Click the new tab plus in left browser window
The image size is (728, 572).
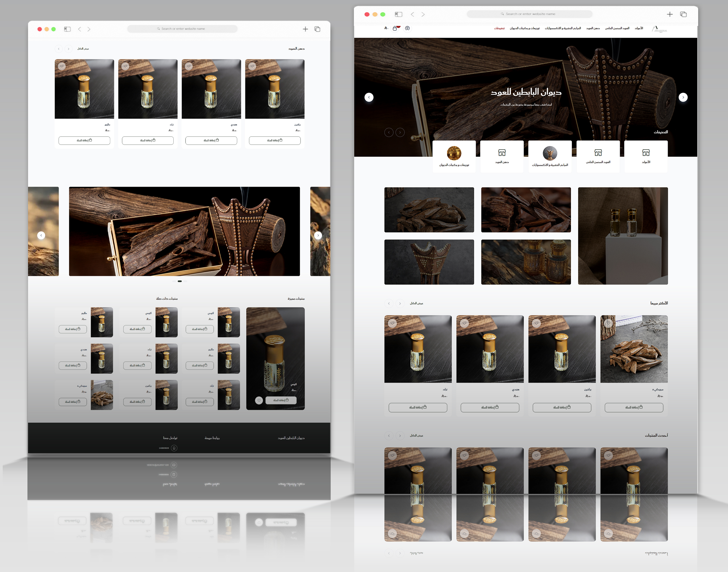(x=305, y=29)
